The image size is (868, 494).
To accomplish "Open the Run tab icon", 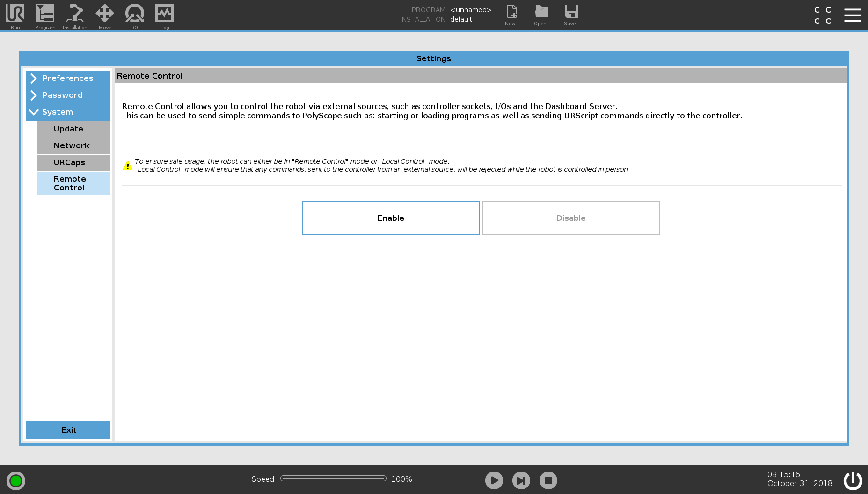I will (15, 16).
